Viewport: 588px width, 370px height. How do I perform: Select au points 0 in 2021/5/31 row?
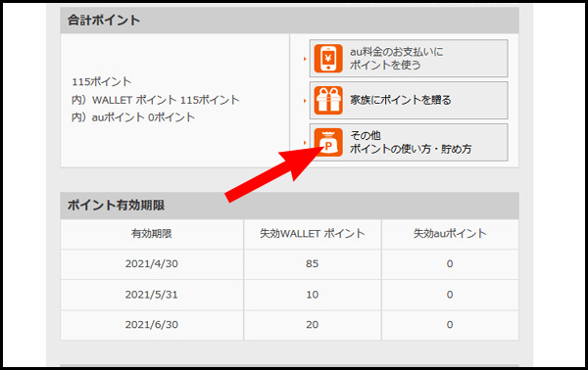point(450,295)
